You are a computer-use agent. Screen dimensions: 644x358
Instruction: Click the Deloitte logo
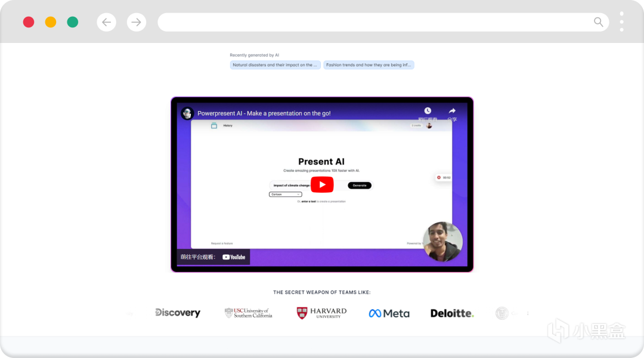coord(452,313)
